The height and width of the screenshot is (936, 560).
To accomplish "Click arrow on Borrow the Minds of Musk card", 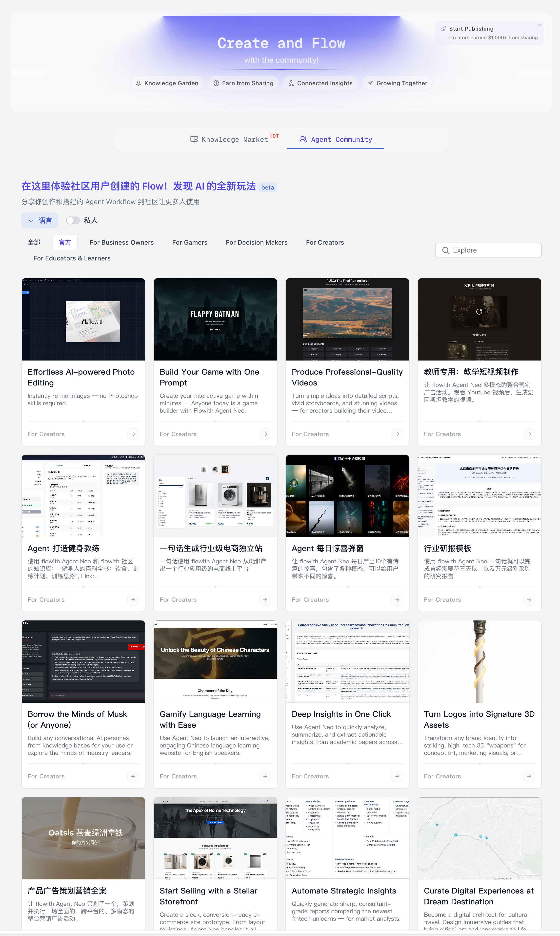I will point(133,776).
